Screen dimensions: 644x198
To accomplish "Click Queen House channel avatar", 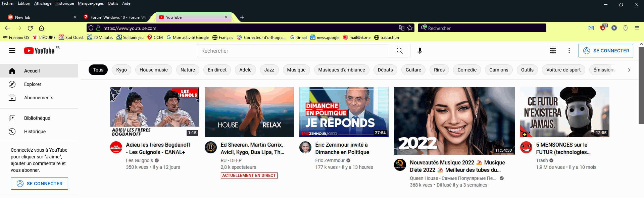I will [400, 165].
